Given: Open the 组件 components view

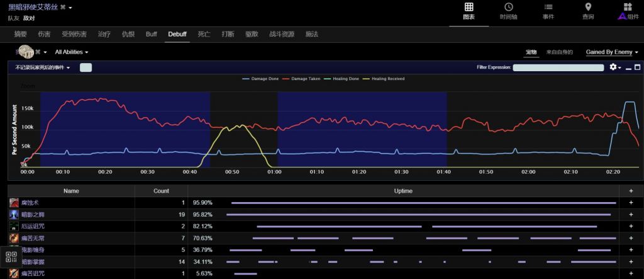Looking at the screenshot, I should [x=628, y=11].
